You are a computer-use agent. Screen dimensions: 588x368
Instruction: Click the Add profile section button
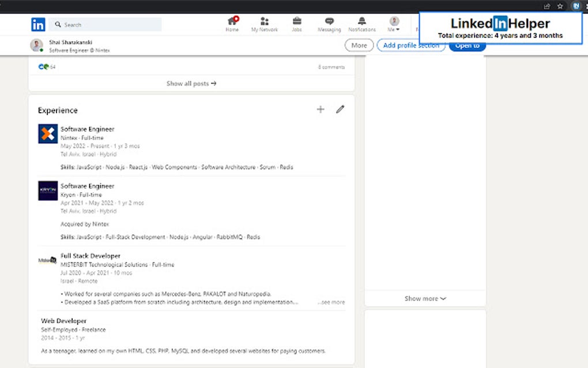[411, 45]
